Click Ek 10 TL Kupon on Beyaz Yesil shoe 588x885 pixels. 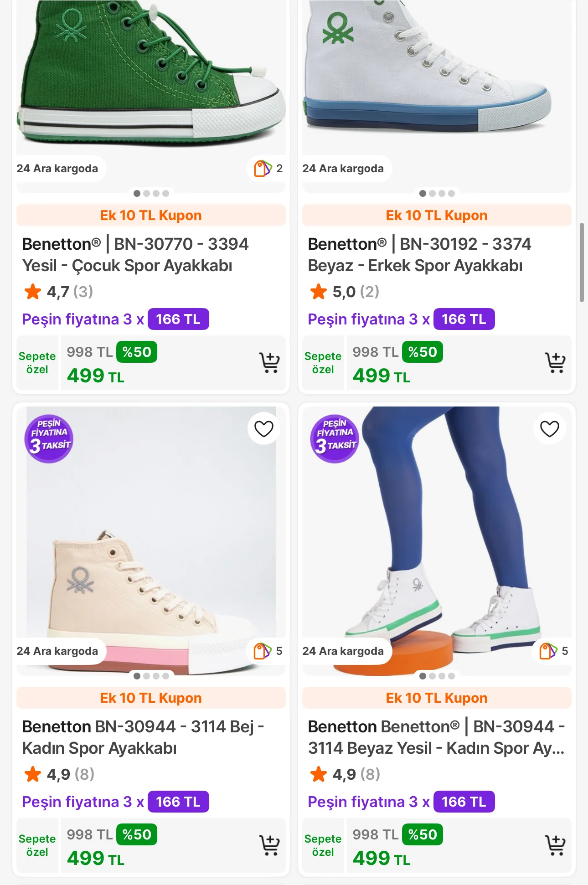[x=437, y=698]
